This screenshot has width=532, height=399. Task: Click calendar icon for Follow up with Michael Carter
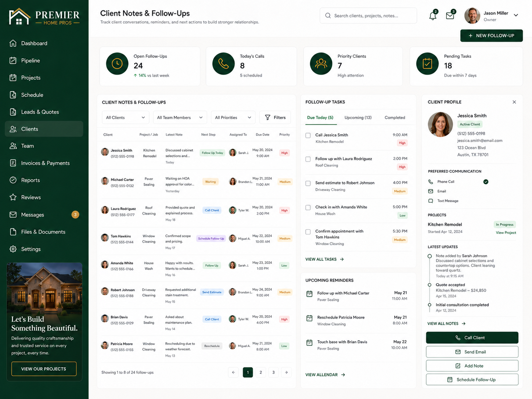coord(309,294)
